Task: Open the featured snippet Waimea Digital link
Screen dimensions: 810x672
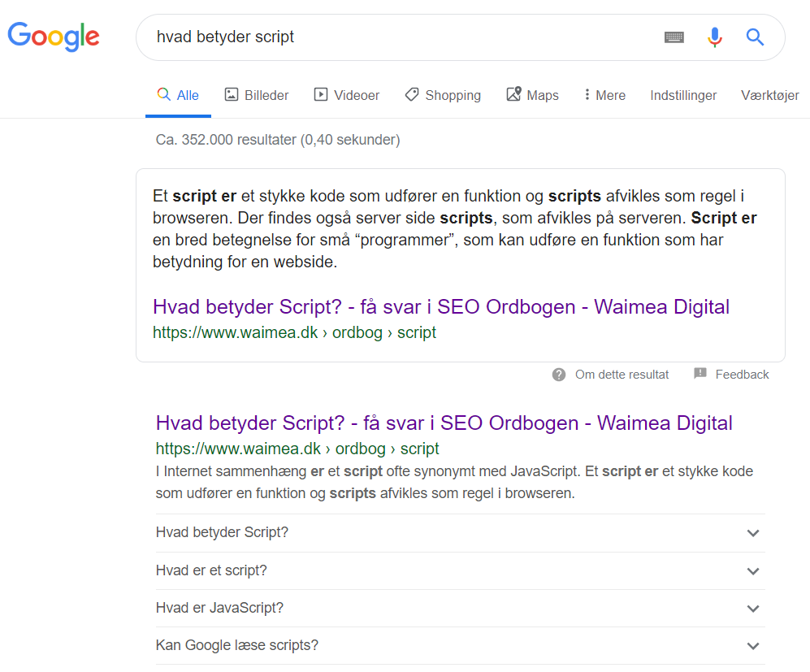Action: click(440, 307)
